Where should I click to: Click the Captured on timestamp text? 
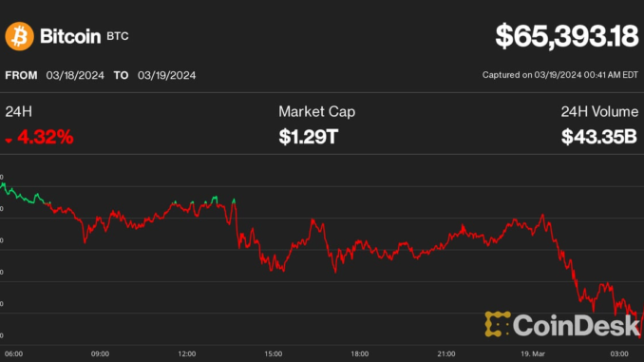coord(560,75)
